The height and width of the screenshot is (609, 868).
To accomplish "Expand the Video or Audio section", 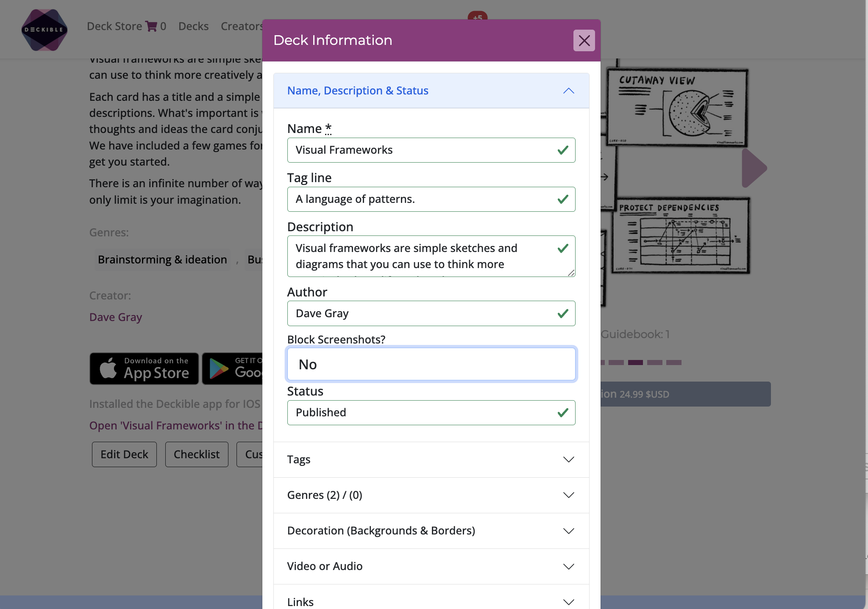I will coord(431,566).
